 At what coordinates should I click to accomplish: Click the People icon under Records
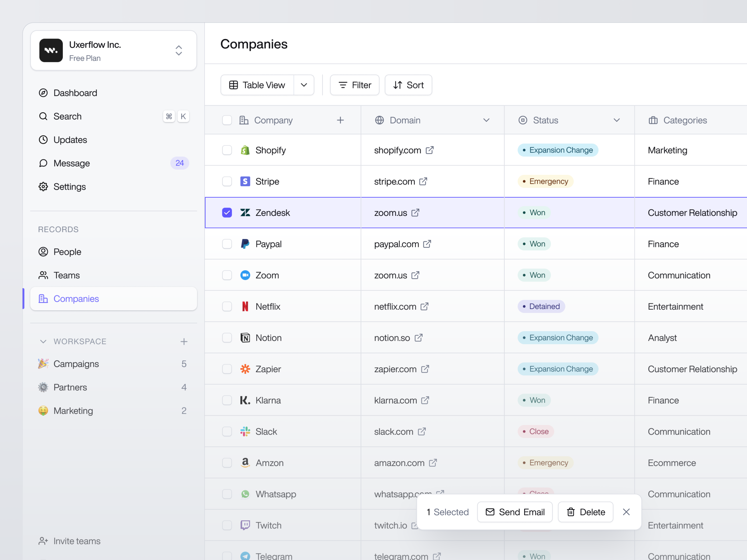tap(43, 252)
